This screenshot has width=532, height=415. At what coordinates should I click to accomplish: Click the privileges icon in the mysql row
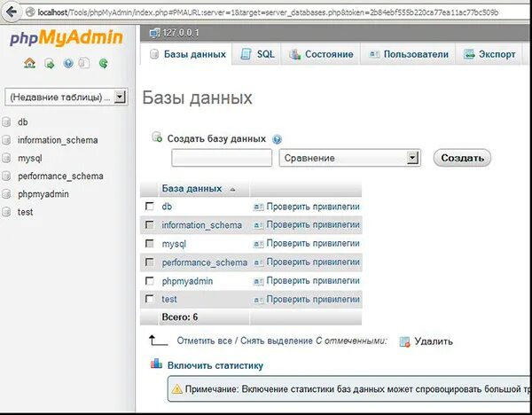[x=259, y=244]
